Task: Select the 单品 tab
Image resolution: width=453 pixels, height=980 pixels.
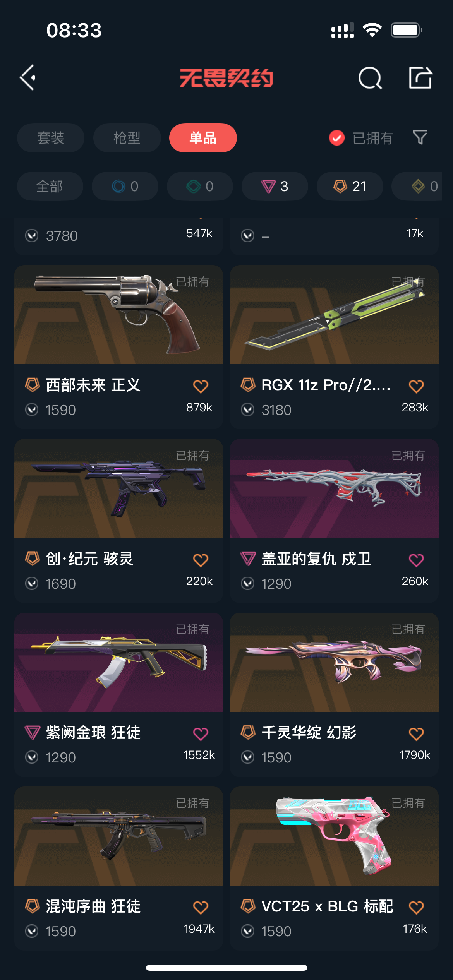Action: click(x=203, y=138)
